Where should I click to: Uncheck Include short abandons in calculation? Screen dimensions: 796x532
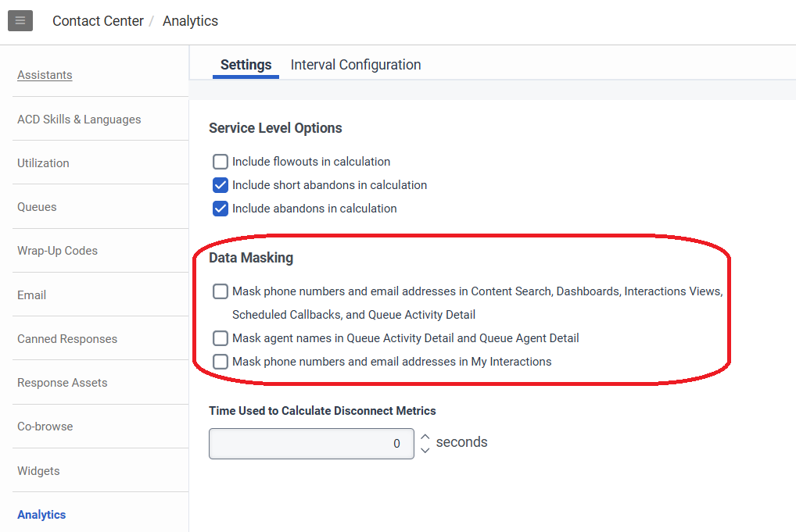(x=221, y=185)
